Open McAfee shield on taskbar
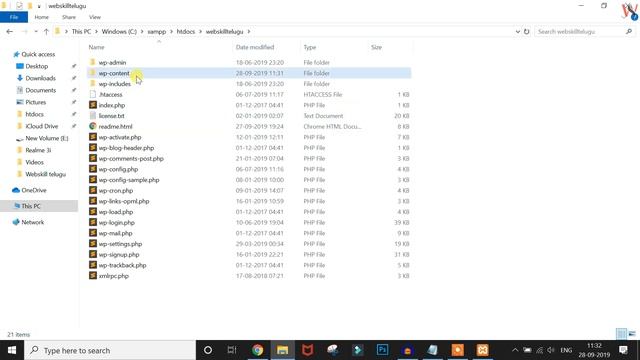The image size is (640, 360). click(307, 350)
